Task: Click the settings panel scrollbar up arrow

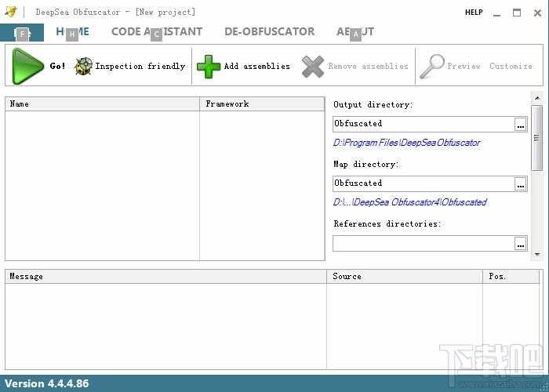Action: (536, 98)
